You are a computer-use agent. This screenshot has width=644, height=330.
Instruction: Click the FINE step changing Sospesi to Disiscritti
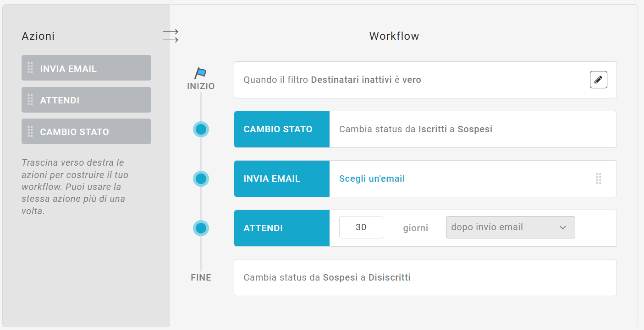point(425,277)
